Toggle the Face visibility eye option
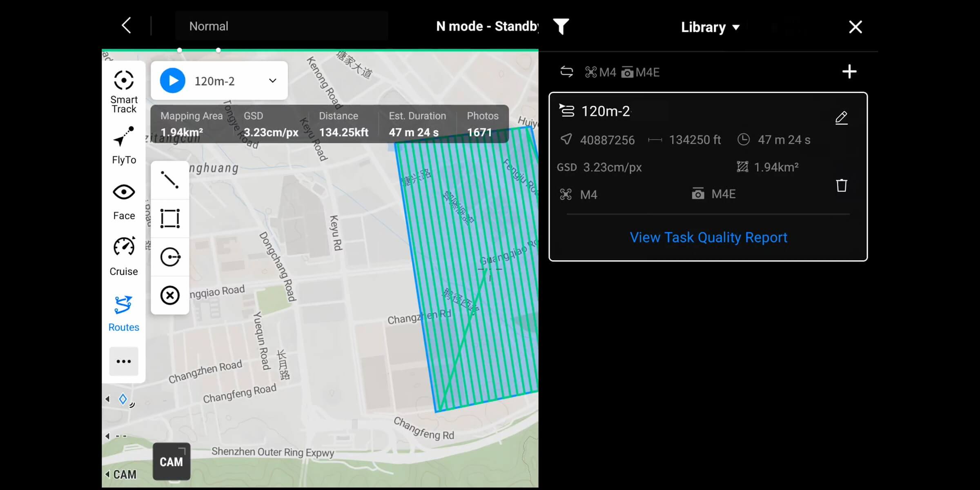 click(124, 201)
